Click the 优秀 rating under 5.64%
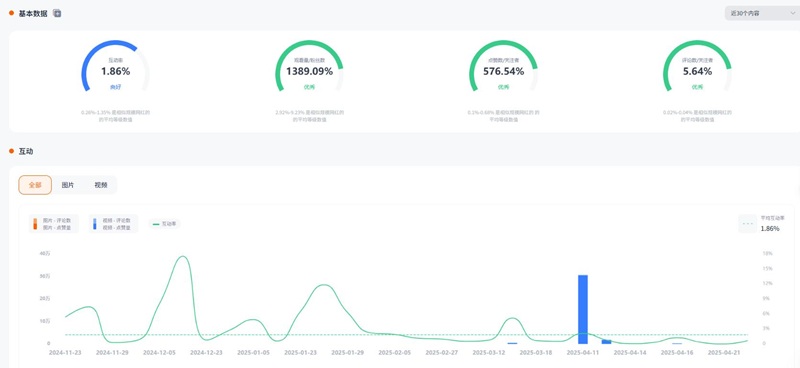The width and height of the screenshot is (800, 368). tap(697, 87)
